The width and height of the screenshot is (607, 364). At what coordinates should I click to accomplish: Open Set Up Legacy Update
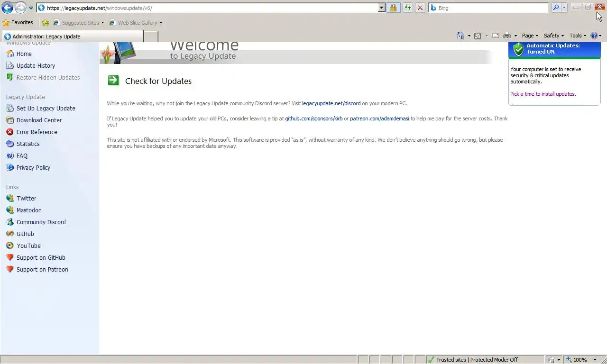[46, 108]
